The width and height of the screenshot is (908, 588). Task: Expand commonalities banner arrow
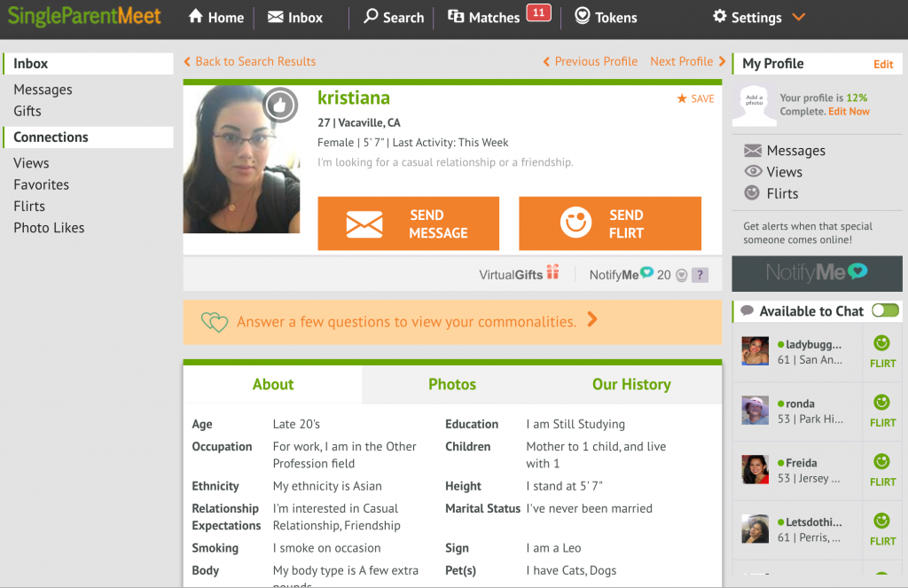(591, 320)
